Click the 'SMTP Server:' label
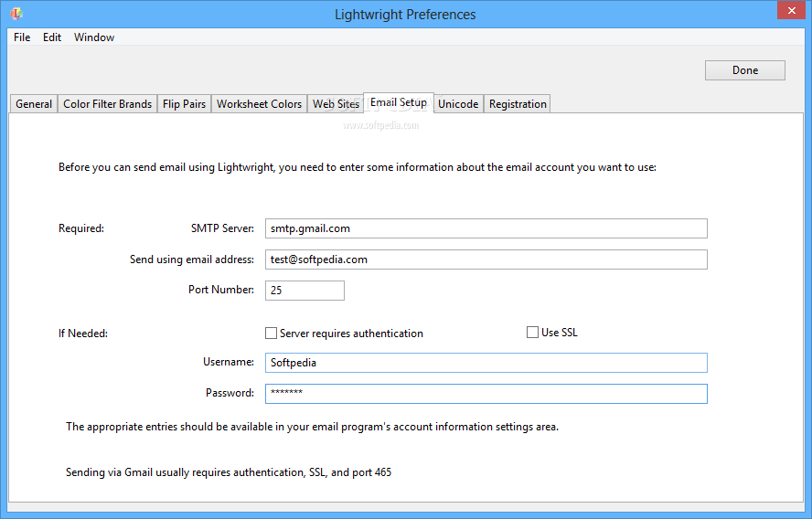The image size is (812, 519). tap(222, 228)
